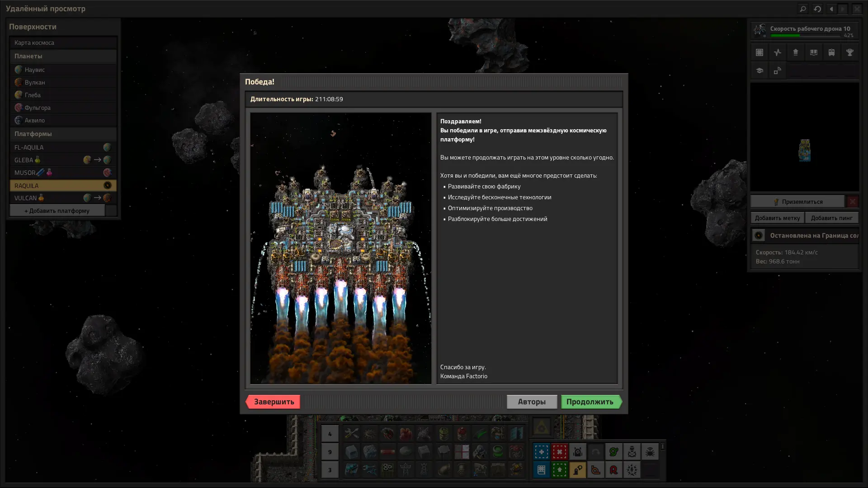Open the Карта космоса surface entry

63,42
